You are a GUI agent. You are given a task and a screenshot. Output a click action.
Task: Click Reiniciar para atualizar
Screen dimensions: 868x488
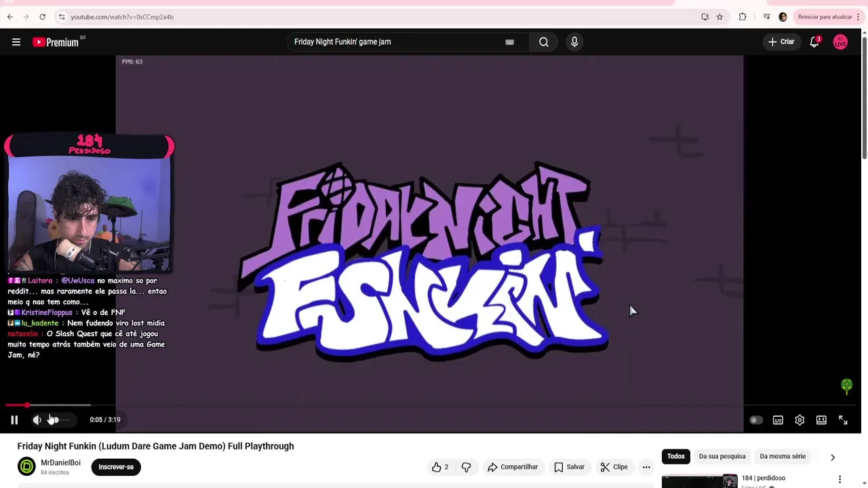point(825,17)
